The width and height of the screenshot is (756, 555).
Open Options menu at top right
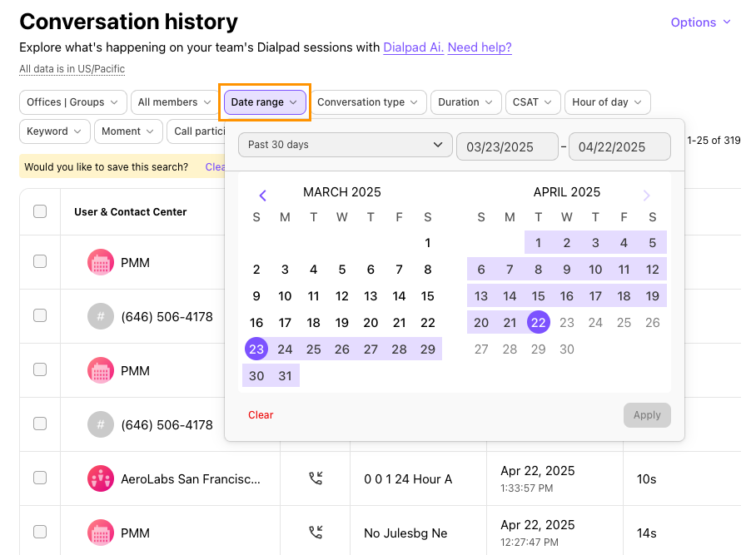coord(701,22)
